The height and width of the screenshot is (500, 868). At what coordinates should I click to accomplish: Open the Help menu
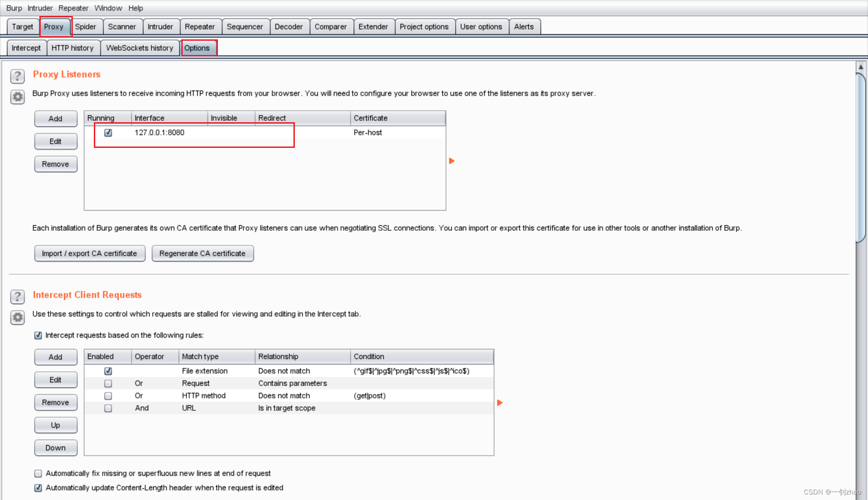pos(136,8)
